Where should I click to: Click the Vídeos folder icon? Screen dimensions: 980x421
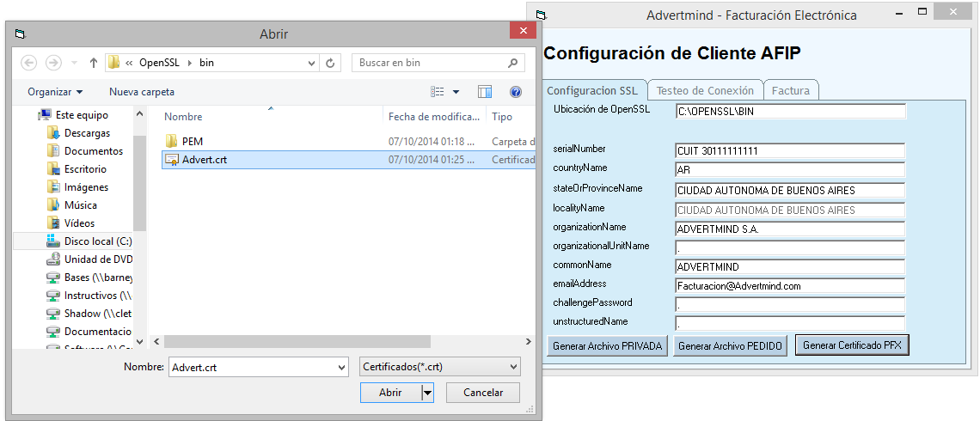pos(54,223)
